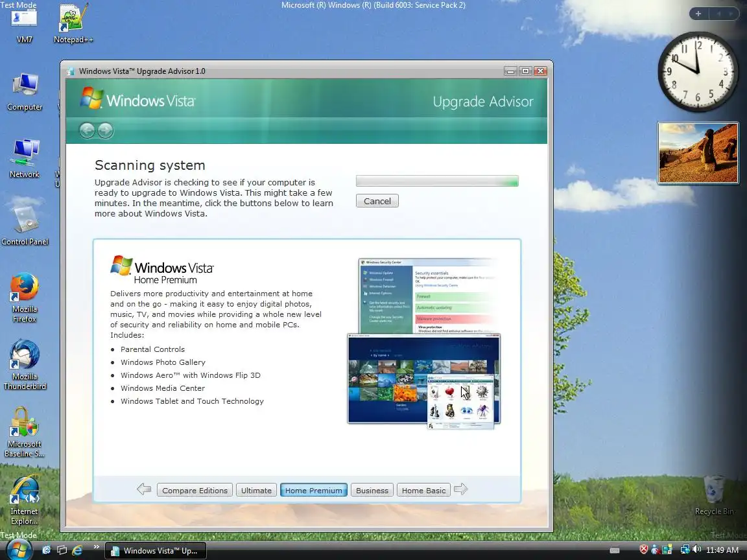Click the Scanning system heading
Screen dimensions: 747x560
pyautogui.click(x=150, y=165)
